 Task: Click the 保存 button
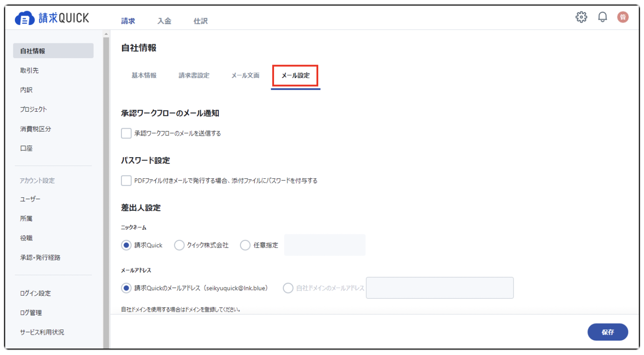coord(607,332)
